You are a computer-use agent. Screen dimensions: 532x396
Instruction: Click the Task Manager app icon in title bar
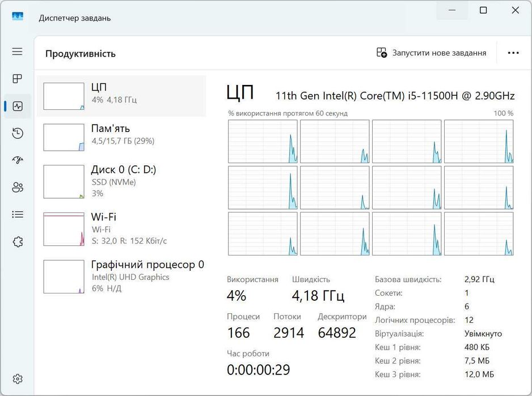pos(18,16)
